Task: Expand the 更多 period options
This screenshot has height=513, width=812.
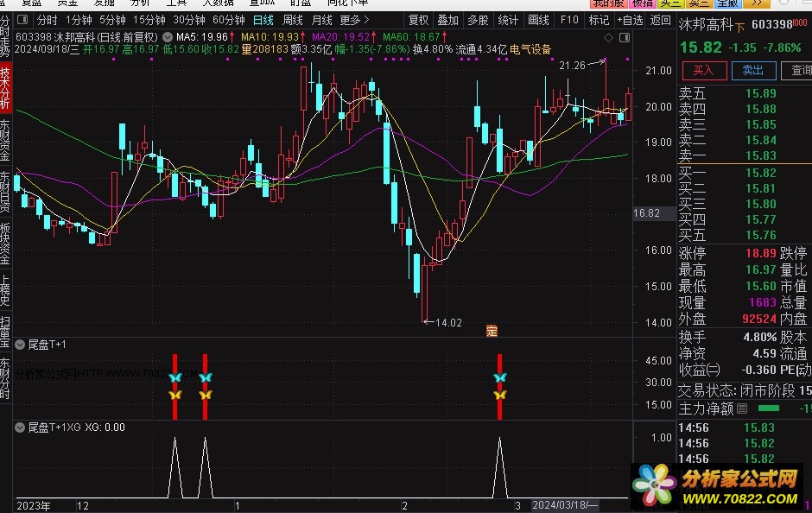Action: pyautogui.click(x=355, y=20)
